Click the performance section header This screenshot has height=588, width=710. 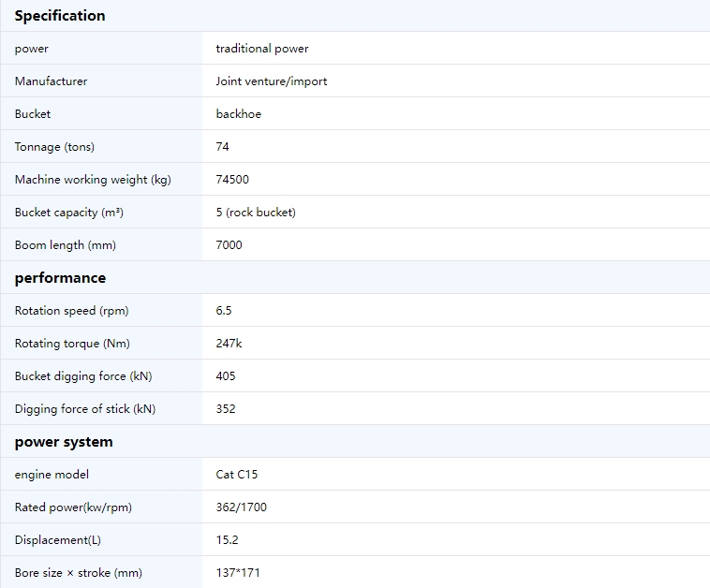pos(60,278)
